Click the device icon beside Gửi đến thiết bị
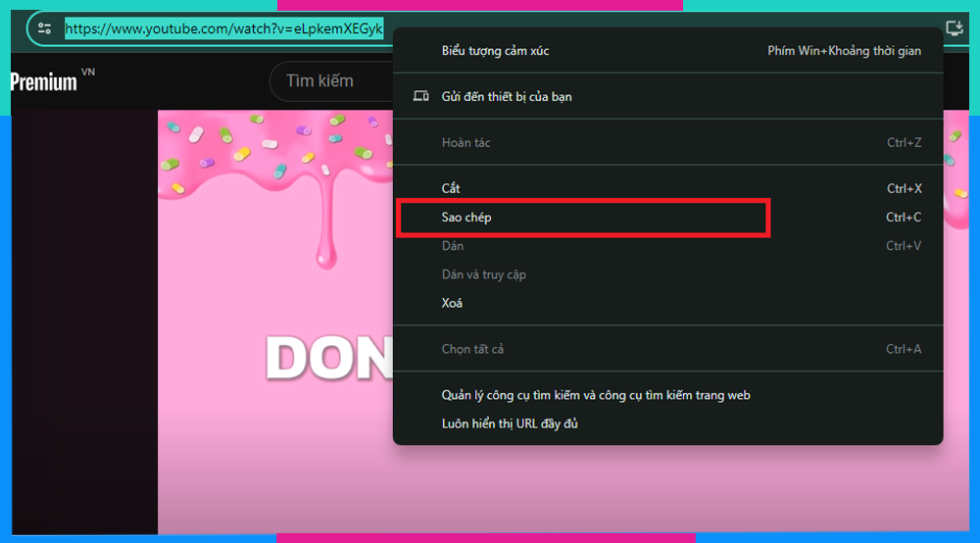Image resolution: width=980 pixels, height=543 pixels. (421, 96)
